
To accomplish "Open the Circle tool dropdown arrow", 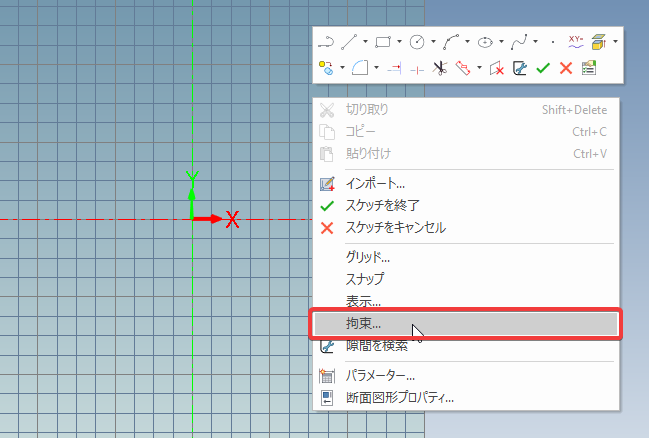I will click(433, 42).
